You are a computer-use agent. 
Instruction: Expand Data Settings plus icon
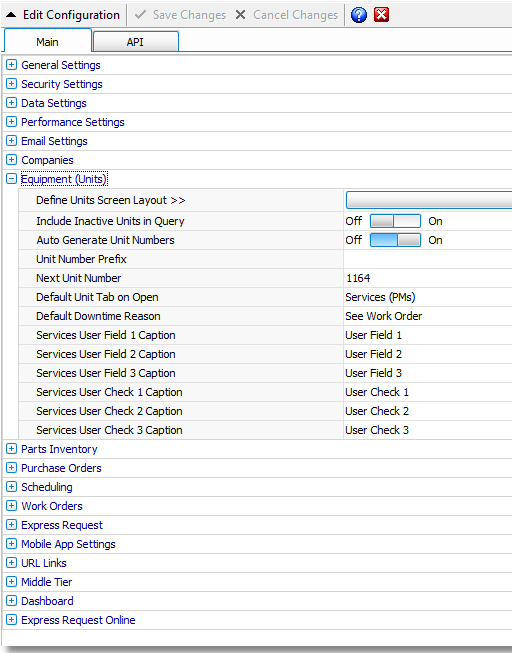pyautogui.click(x=12, y=103)
